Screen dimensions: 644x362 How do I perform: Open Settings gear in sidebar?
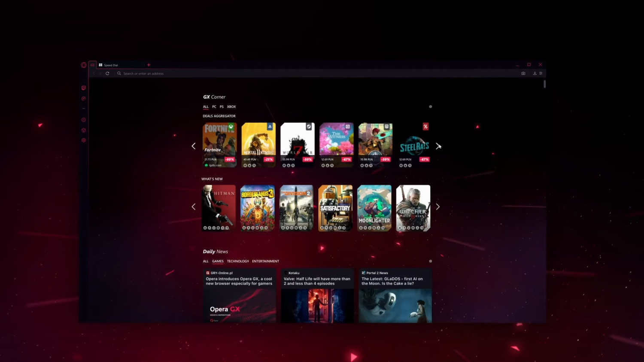pyautogui.click(x=84, y=140)
